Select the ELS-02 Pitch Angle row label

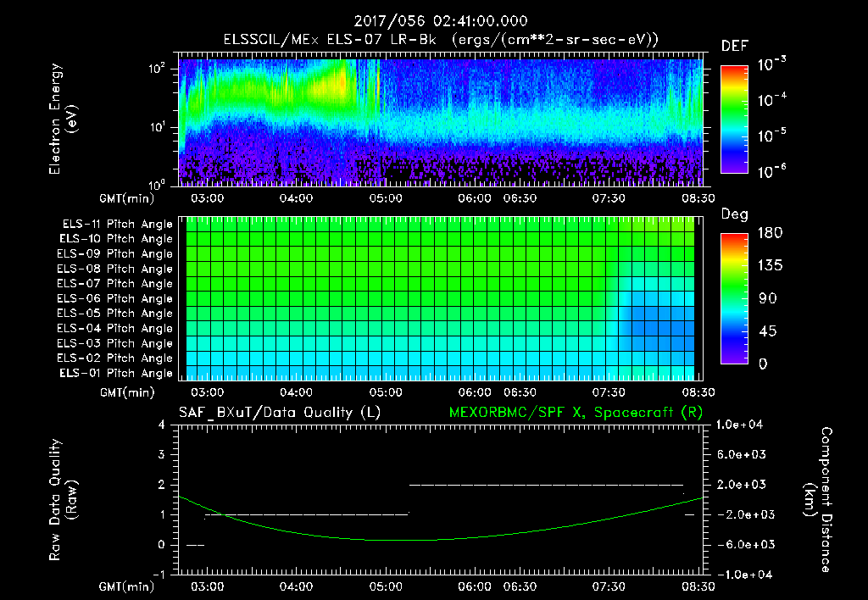[x=114, y=358]
